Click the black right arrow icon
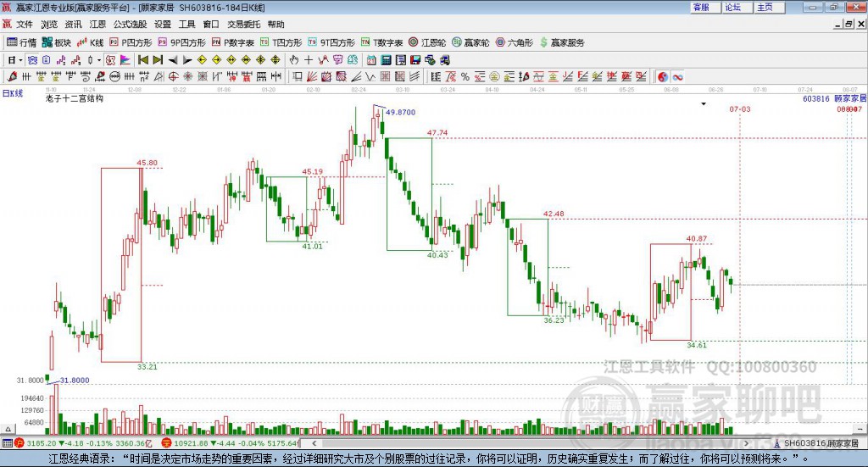Screen dimensions: 868x467 pos(187,60)
